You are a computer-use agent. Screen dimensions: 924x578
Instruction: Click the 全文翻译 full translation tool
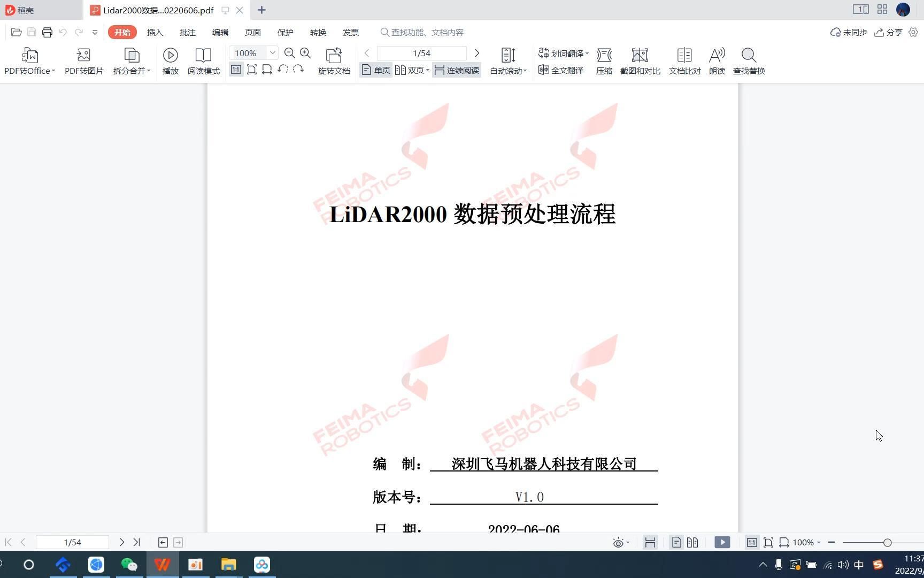click(x=561, y=70)
